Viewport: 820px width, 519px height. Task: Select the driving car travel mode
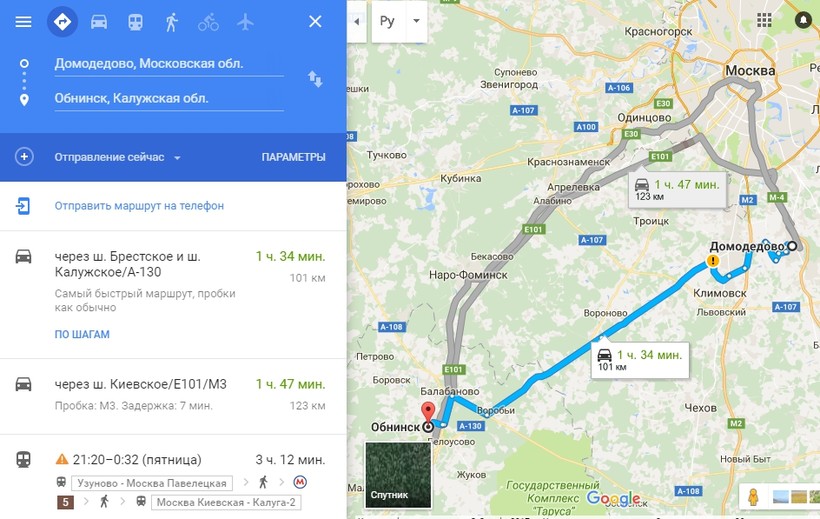point(99,21)
